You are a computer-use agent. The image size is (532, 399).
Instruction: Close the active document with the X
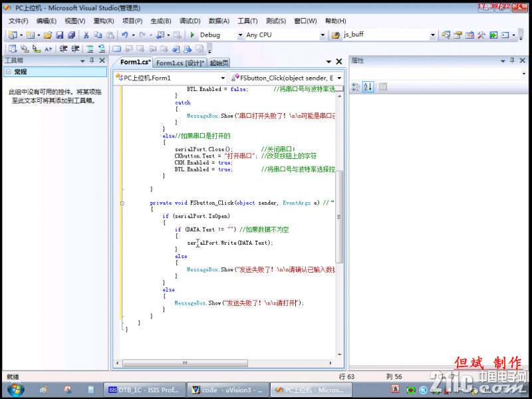pos(339,61)
